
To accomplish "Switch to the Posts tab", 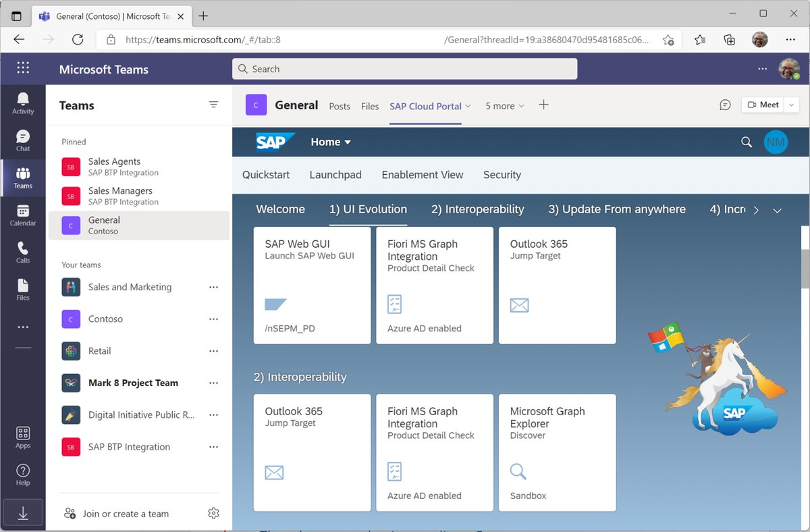I will coord(340,106).
